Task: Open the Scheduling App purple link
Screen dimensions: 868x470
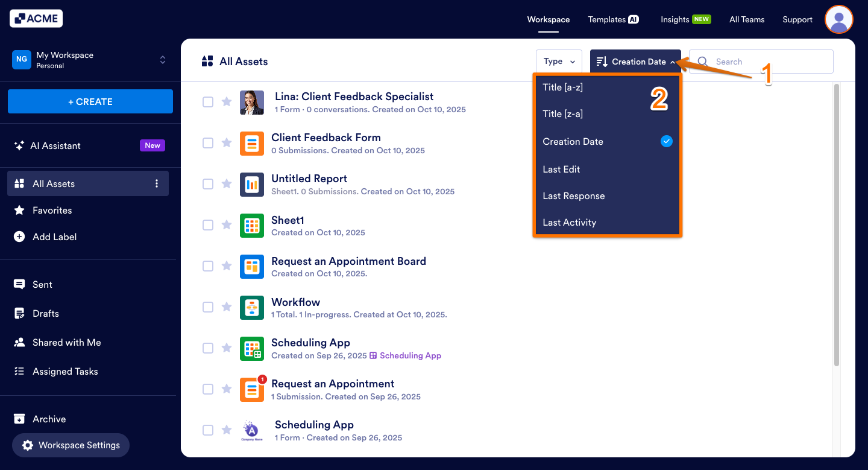Action: pos(410,355)
